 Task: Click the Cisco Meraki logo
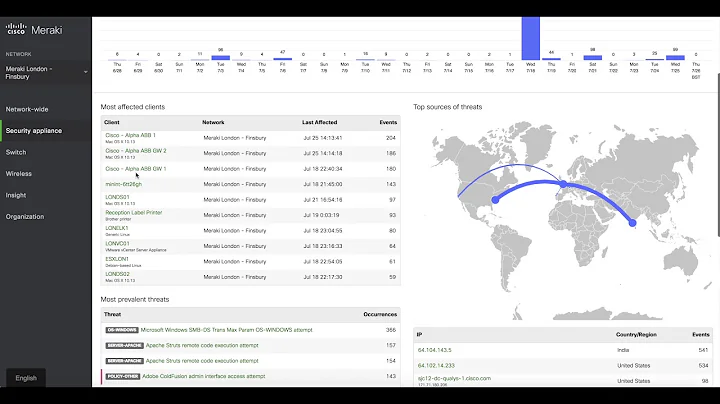pos(34,30)
